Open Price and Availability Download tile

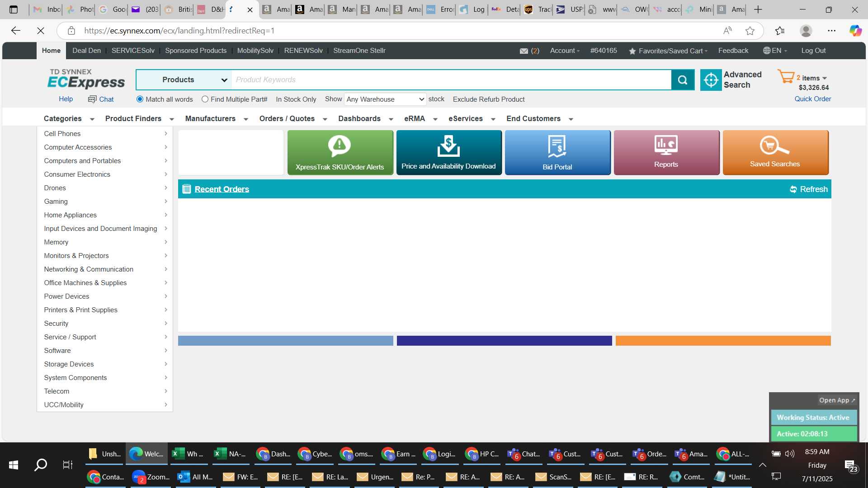(x=449, y=152)
